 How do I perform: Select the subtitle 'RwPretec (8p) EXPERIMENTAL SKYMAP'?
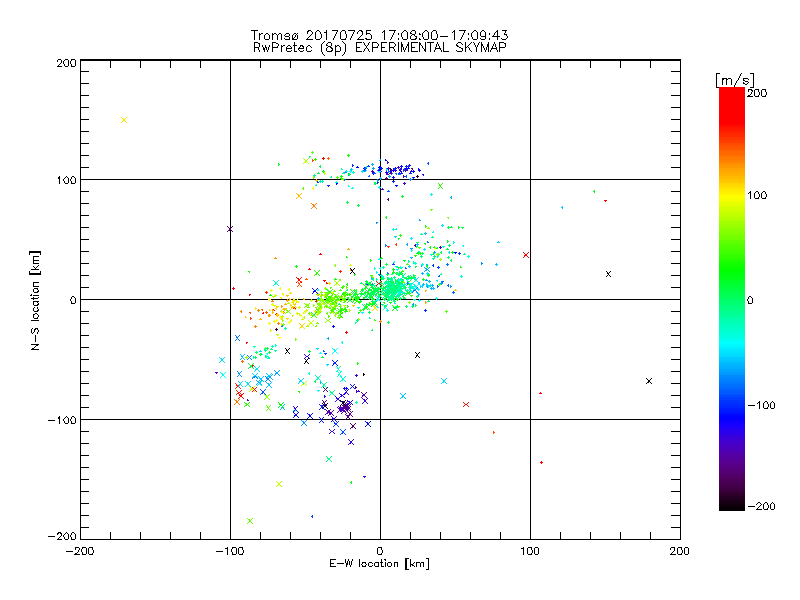point(380,48)
